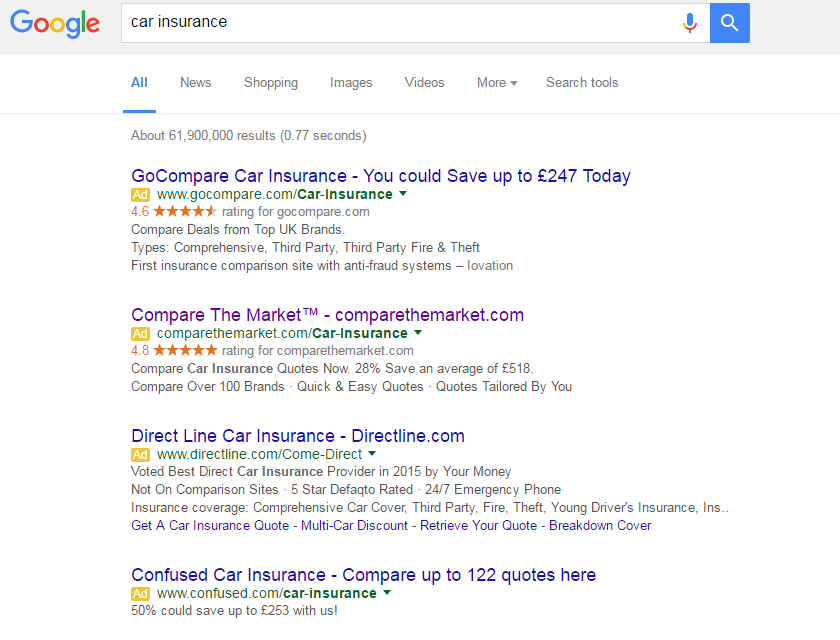The image size is (840, 640).
Task: Switch to the News tab
Action: [x=196, y=82]
